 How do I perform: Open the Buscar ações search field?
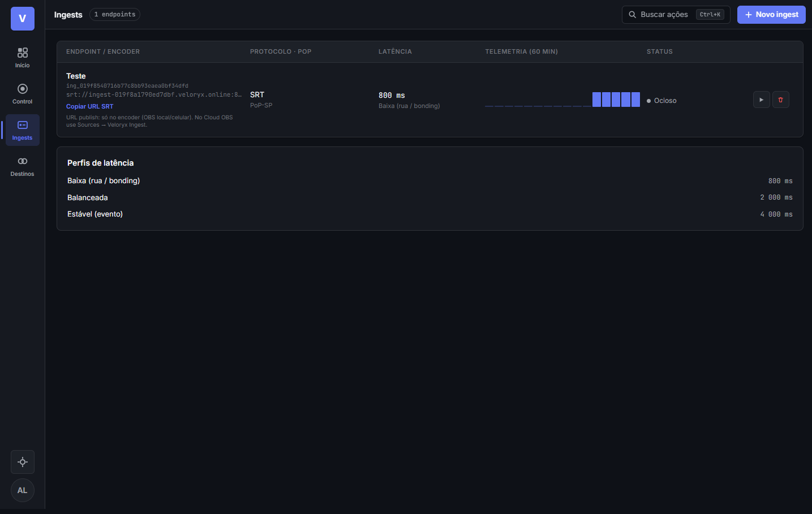[676, 15]
